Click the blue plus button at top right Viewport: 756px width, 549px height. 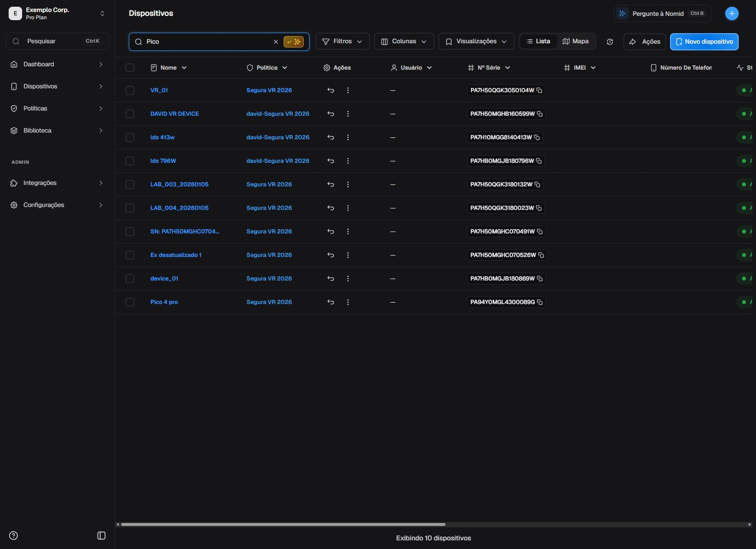(731, 13)
